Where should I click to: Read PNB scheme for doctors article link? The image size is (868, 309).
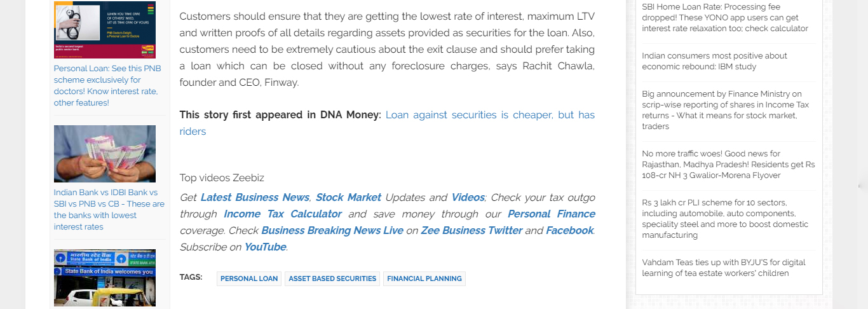(x=107, y=85)
